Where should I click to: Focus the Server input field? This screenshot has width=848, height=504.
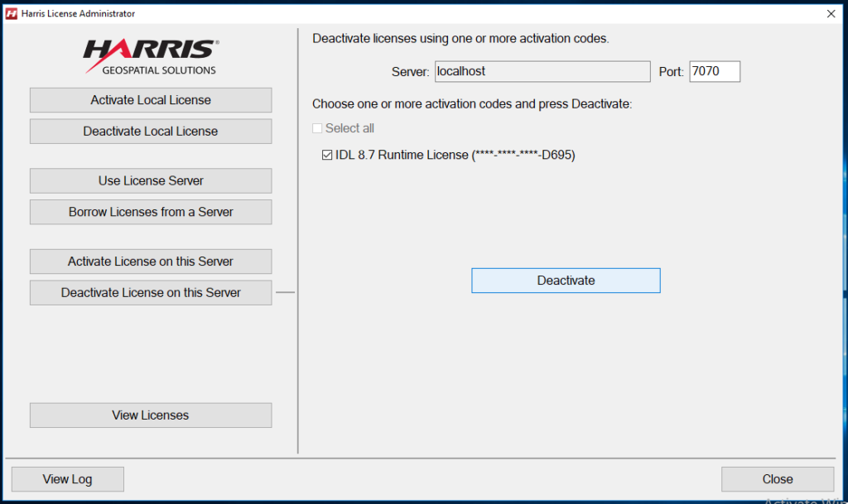coord(542,71)
